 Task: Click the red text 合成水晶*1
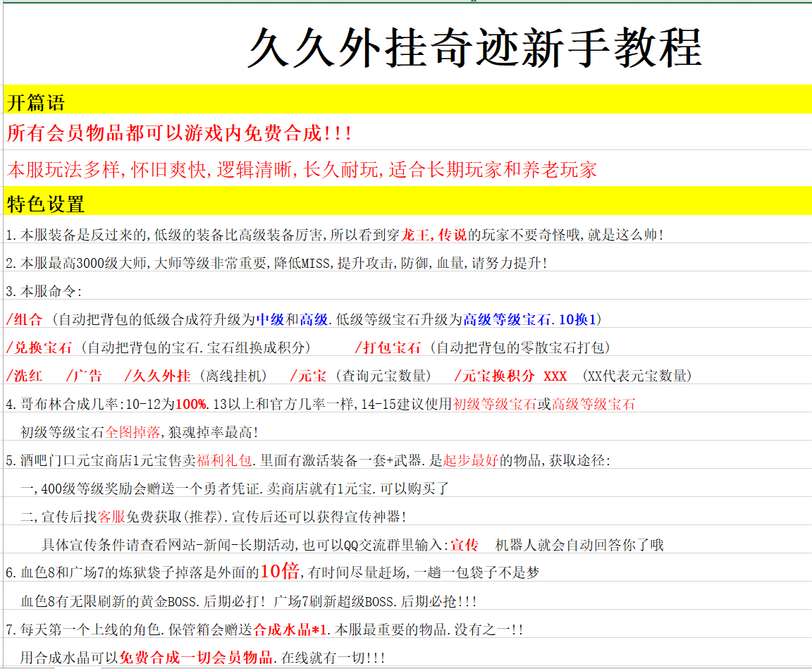click(290, 630)
